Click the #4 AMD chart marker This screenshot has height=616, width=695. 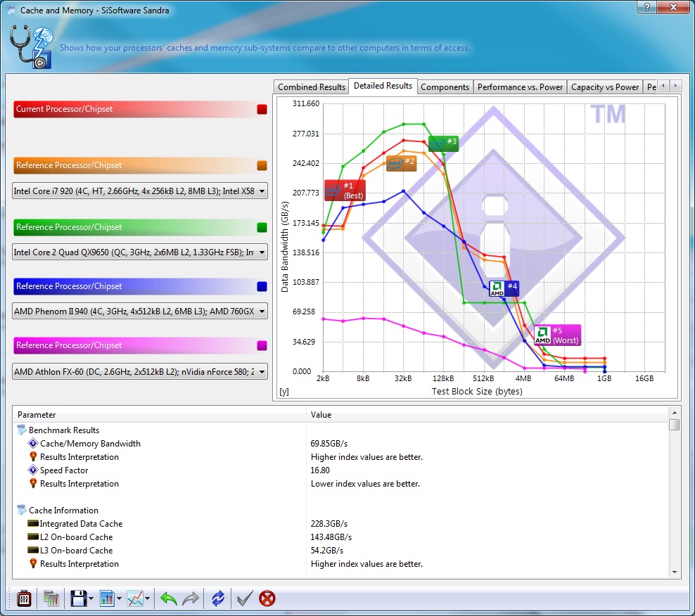tap(504, 288)
